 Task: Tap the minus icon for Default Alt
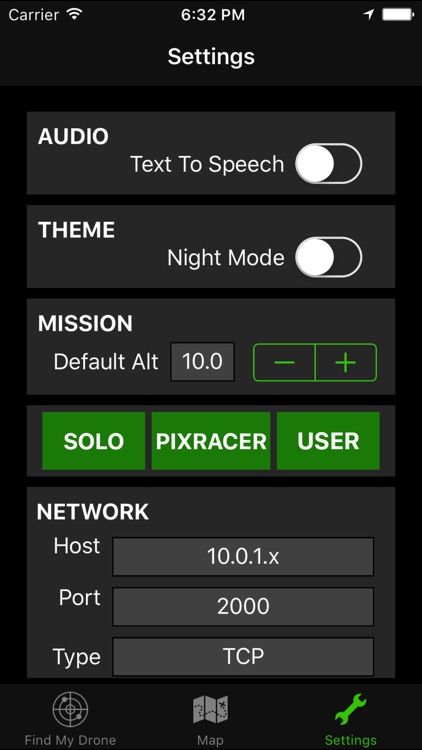tap(284, 363)
